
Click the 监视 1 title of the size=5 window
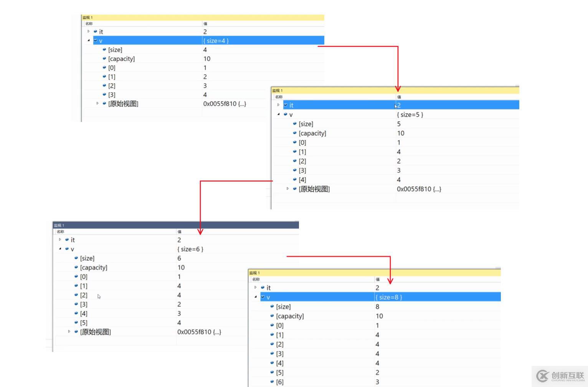pyautogui.click(x=277, y=91)
